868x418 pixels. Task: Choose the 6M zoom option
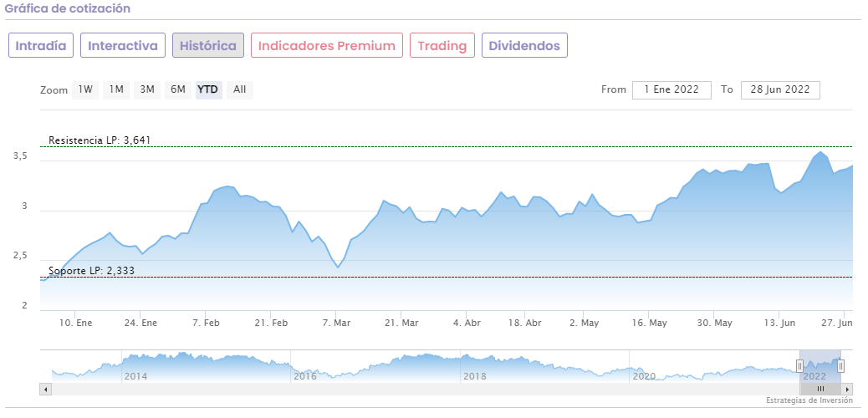tap(178, 89)
